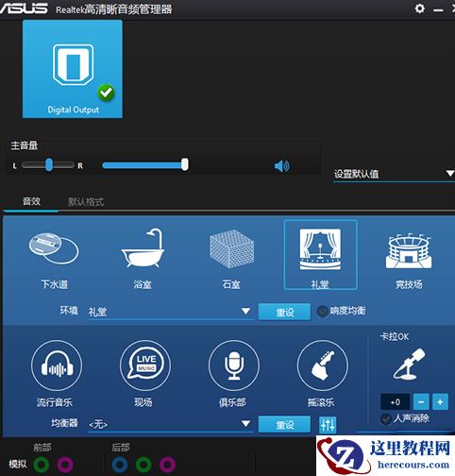455x476 pixels.
Task: Toggle the 响度均衡 loudness equalization checkbox
Action: point(323,312)
